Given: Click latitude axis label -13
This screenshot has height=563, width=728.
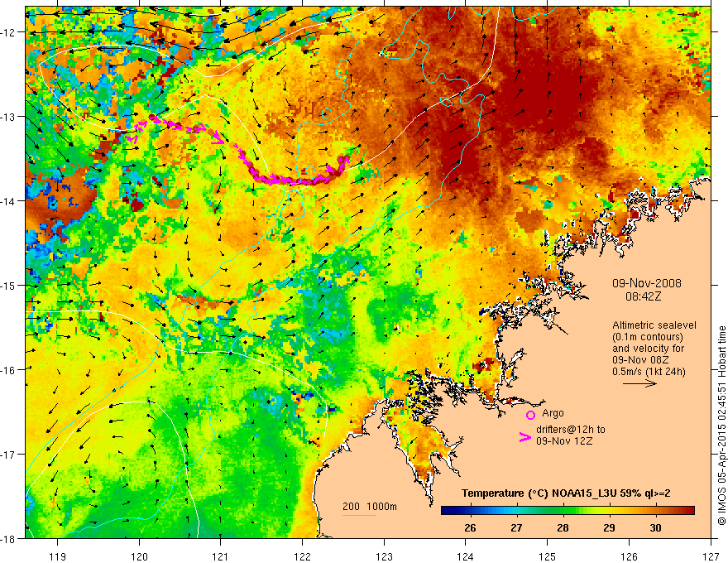Looking at the screenshot, I should pos(9,117).
